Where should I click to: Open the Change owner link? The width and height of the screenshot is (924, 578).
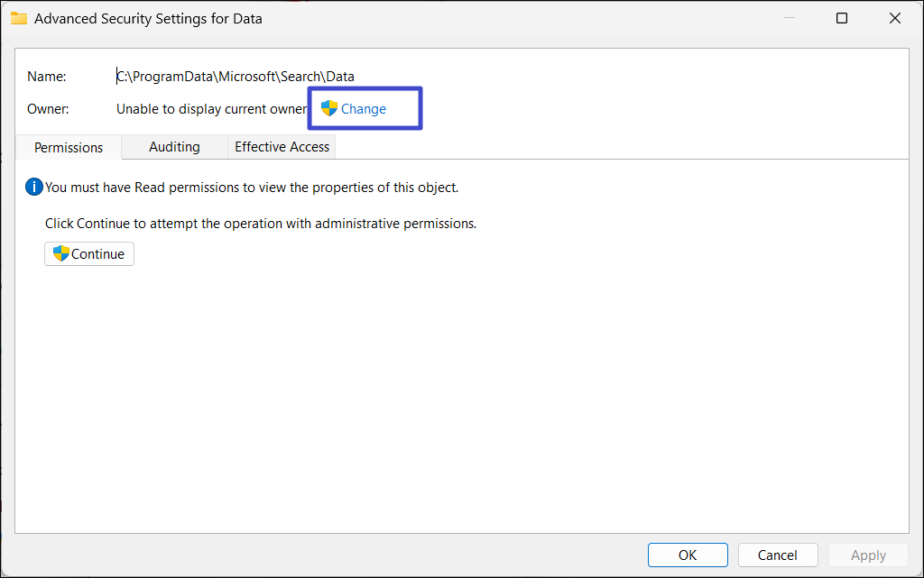[364, 109]
